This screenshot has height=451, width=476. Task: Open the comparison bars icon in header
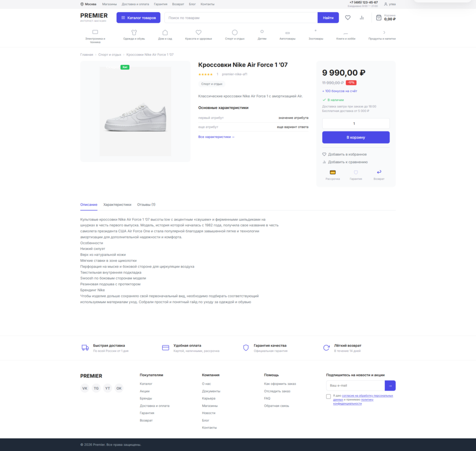362,18
